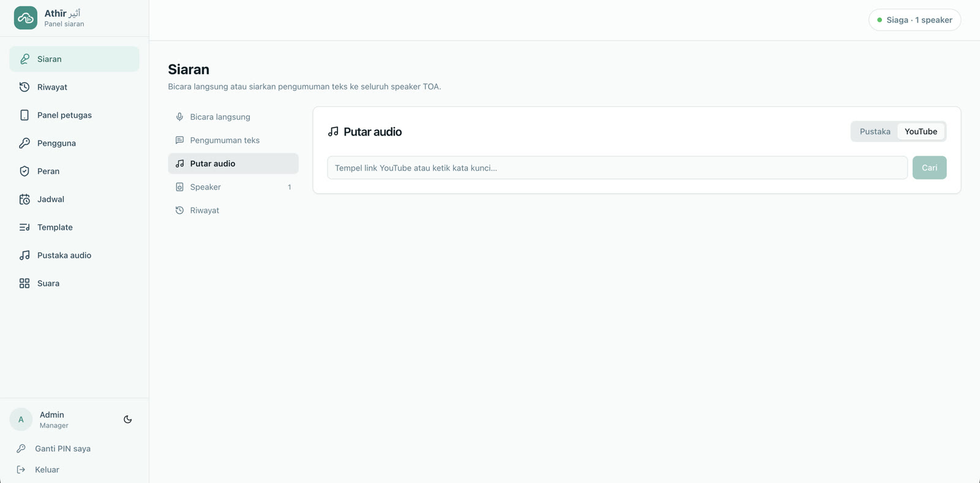Click the Template list icon
980x483 pixels.
(x=24, y=227)
